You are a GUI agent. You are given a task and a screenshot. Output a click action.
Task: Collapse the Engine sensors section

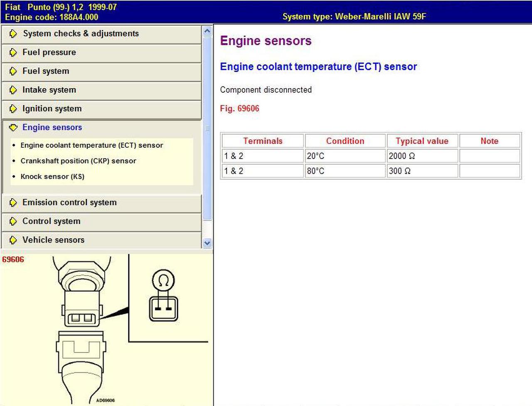point(101,127)
